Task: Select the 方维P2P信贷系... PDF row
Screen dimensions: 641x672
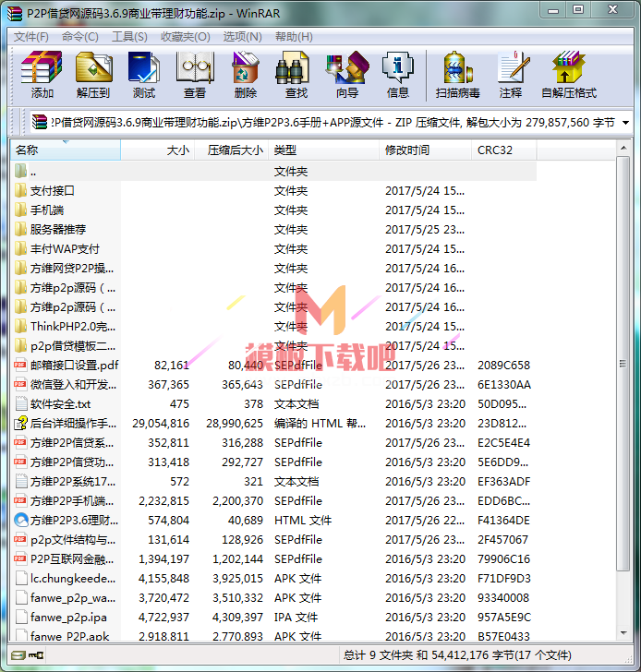Action: tap(273, 442)
